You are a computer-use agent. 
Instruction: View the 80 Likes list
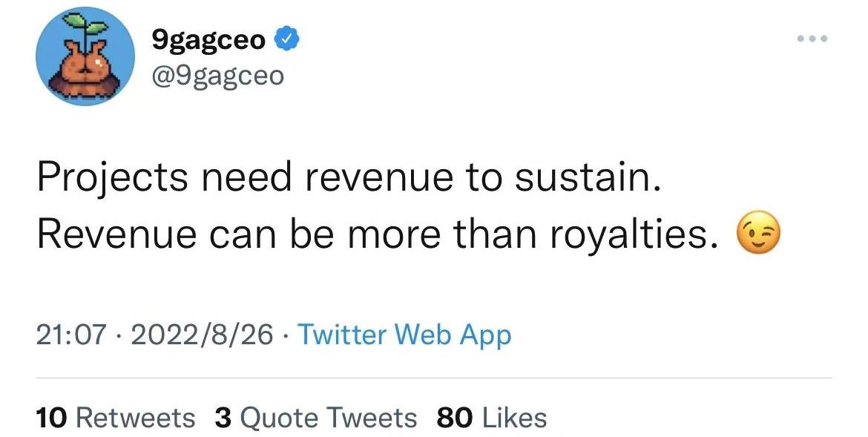[x=491, y=418]
